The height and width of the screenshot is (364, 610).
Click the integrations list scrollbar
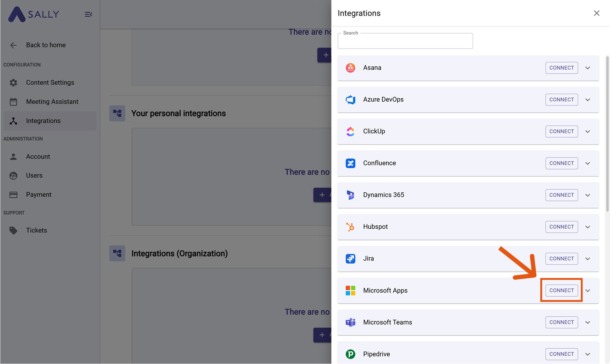pyautogui.click(x=607, y=134)
